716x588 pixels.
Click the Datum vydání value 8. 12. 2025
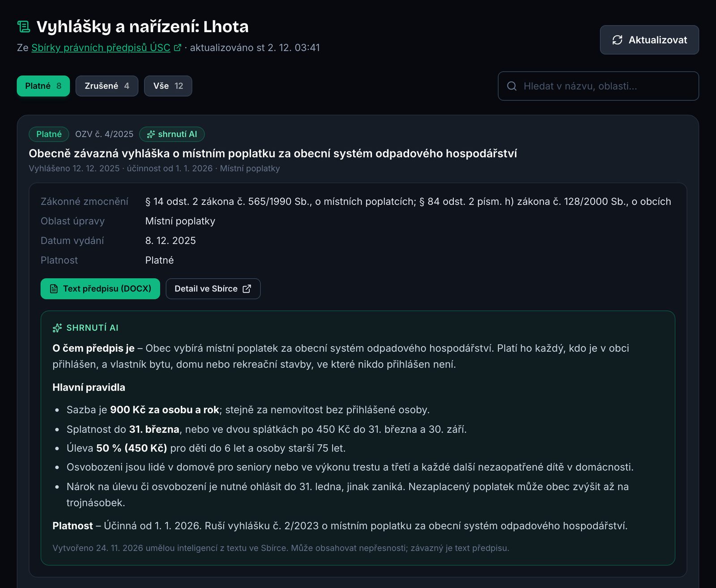tap(170, 241)
